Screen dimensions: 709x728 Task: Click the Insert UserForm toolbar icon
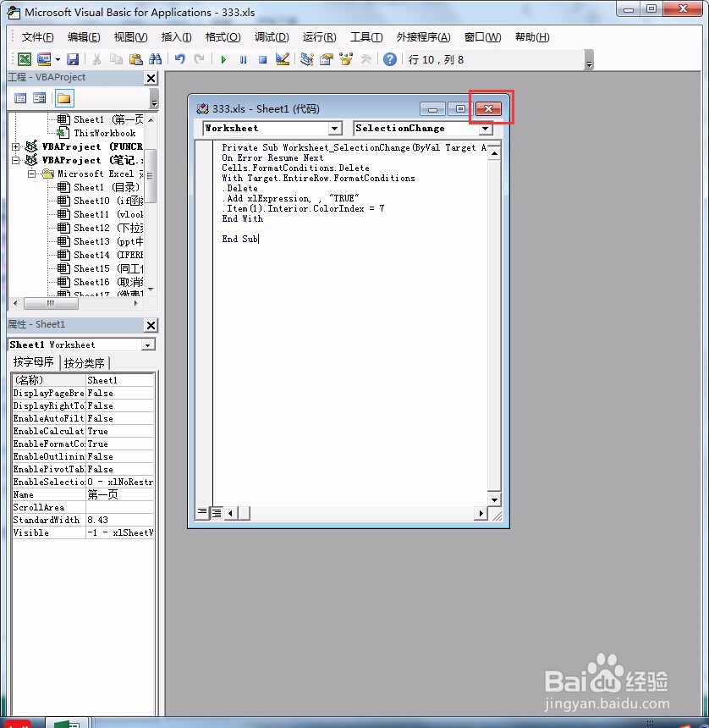click(x=44, y=59)
